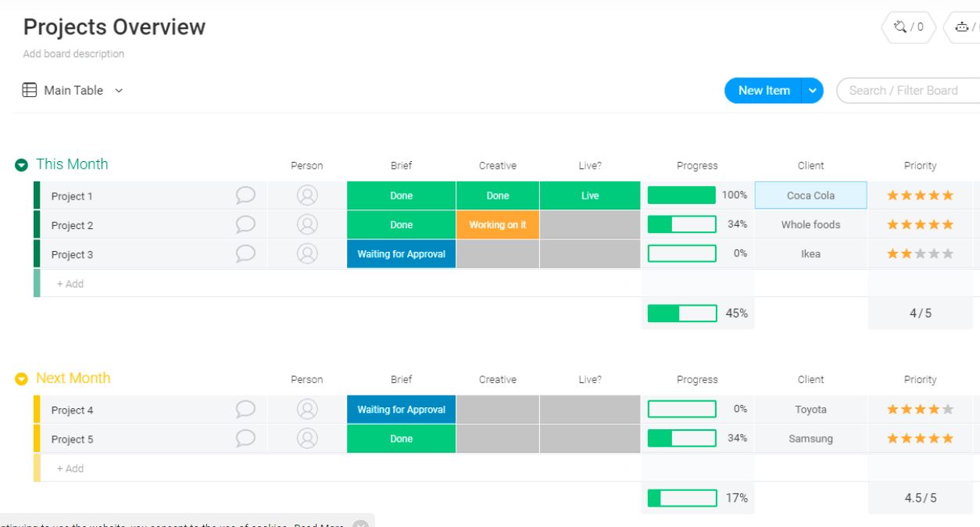Assign a person to Project 1
This screenshot has height=527, width=980.
coord(306,195)
